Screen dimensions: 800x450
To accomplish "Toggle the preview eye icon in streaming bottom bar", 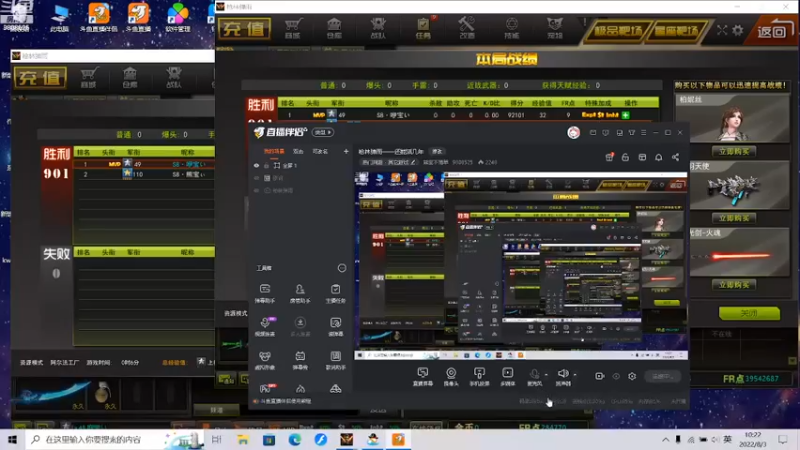I will 616,377.
